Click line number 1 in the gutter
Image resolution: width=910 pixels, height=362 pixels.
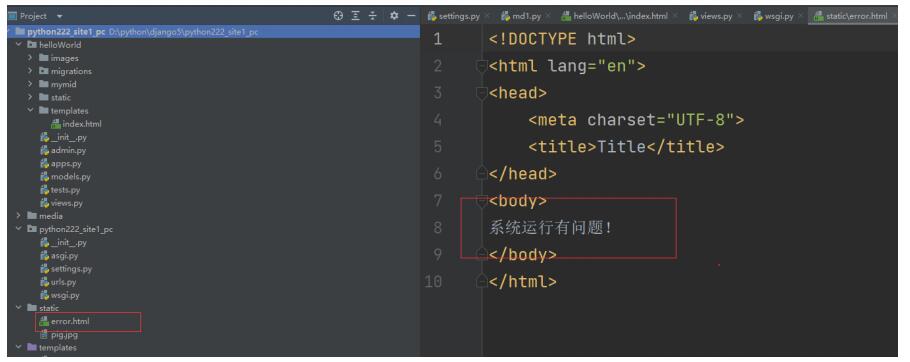coord(437,39)
